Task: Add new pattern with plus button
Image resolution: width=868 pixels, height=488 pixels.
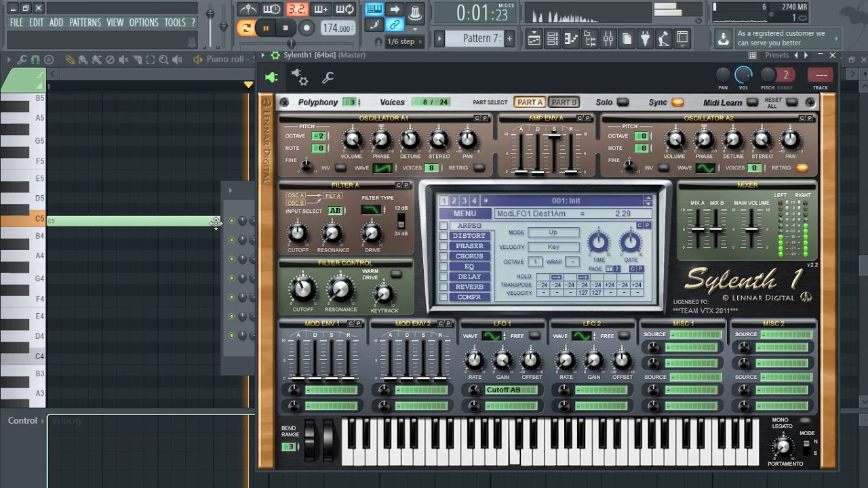Action: click(510, 39)
